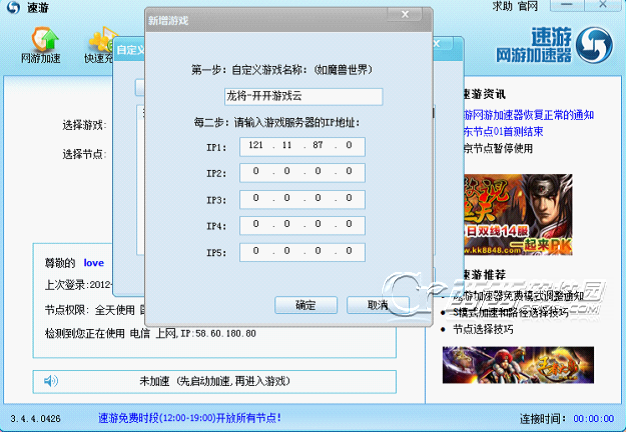Open the 加速器免费模式调整通知 link
Screen dimensions: 626x432
click(518, 296)
